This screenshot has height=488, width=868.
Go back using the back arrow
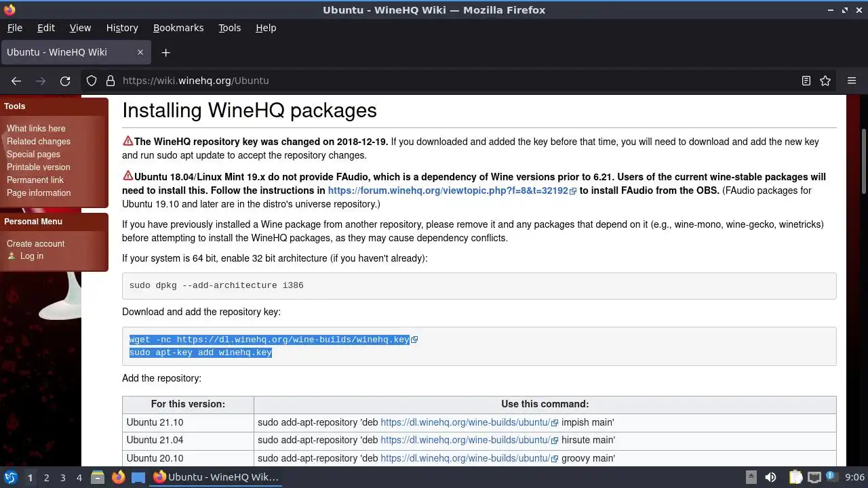pos(16,81)
